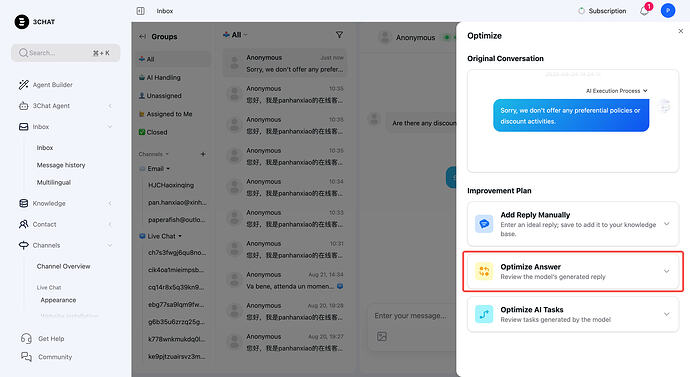The image size is (690, 377).
Task: Open Anonymous conversation timestamped 10:31
Action: 284,249
